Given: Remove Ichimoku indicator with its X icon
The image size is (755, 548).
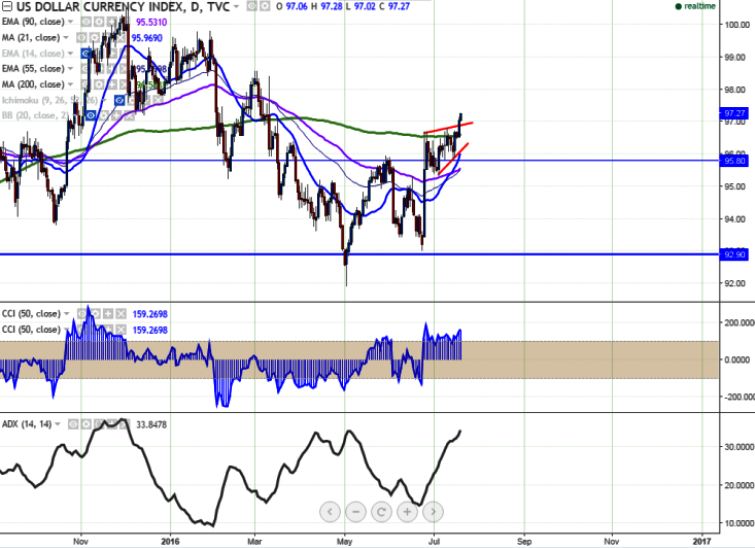Looking at the screenshot, I should click(157, 100).
